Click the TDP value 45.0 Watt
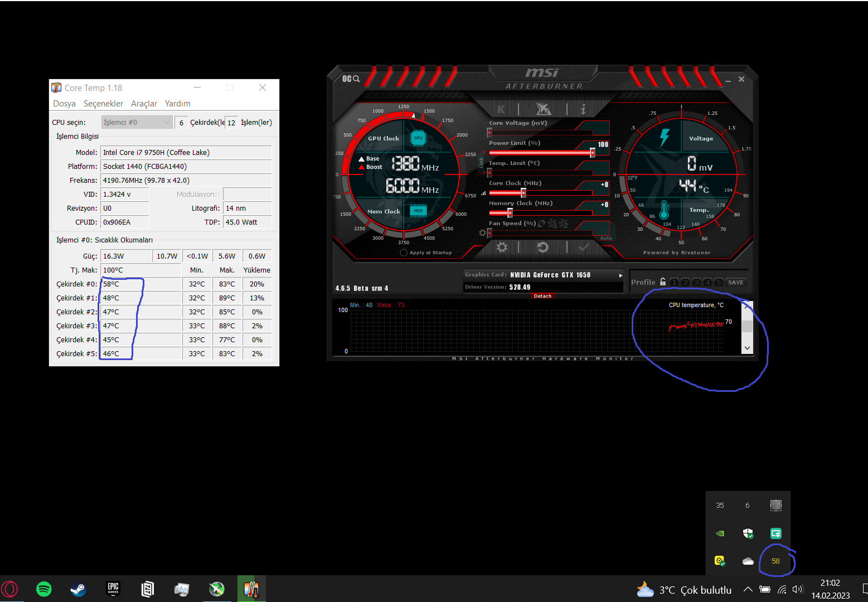868x602 pixels. click(248, 222)
